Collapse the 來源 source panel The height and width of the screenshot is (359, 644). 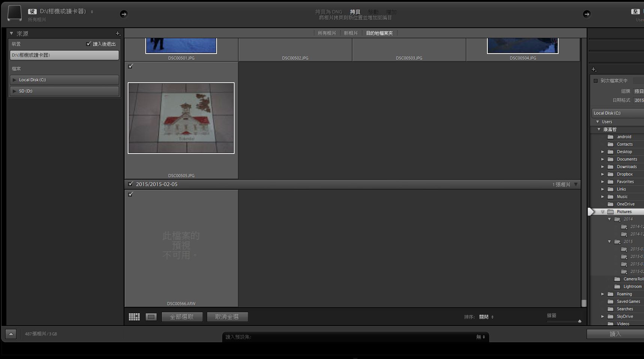(12, 33)
